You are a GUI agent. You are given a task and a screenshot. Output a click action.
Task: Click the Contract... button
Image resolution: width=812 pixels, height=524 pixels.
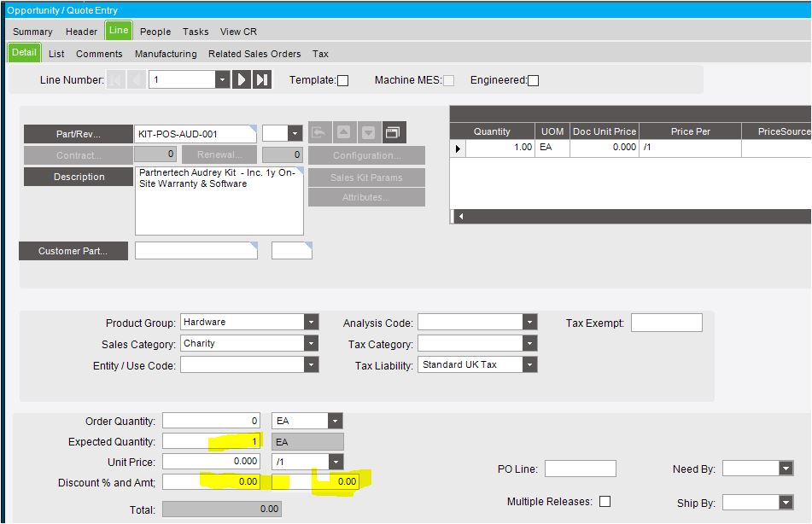pyautogui.click(x=79, y=155)
